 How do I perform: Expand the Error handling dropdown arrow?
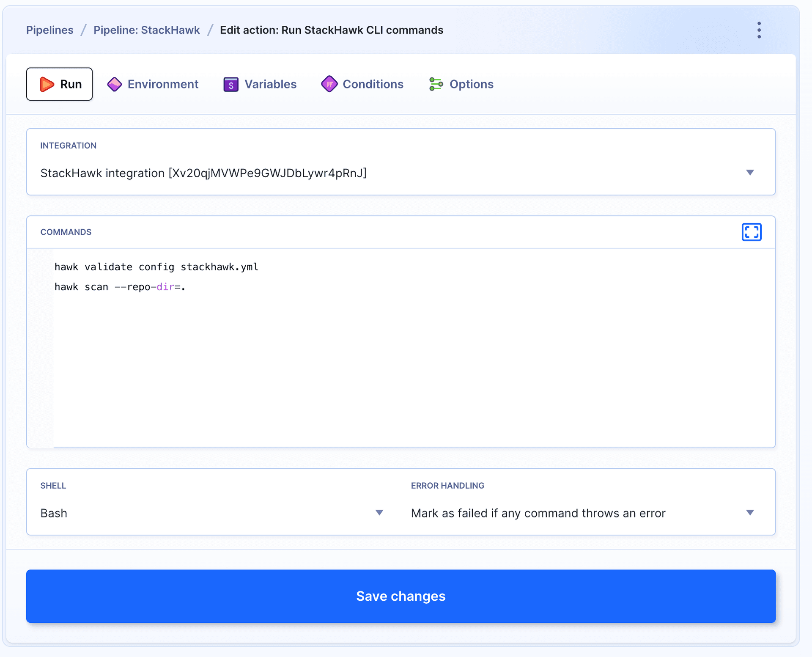[x=750, y=513]
